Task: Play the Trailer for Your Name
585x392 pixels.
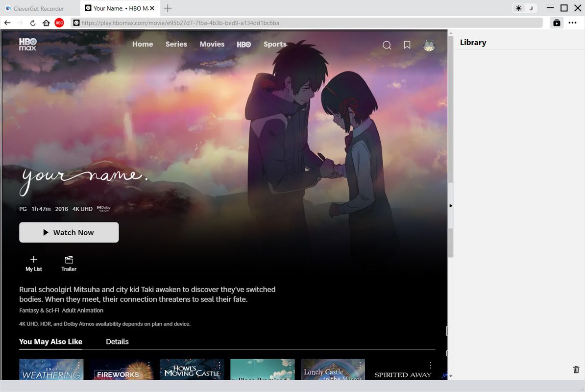Action: tap(69, 263)
